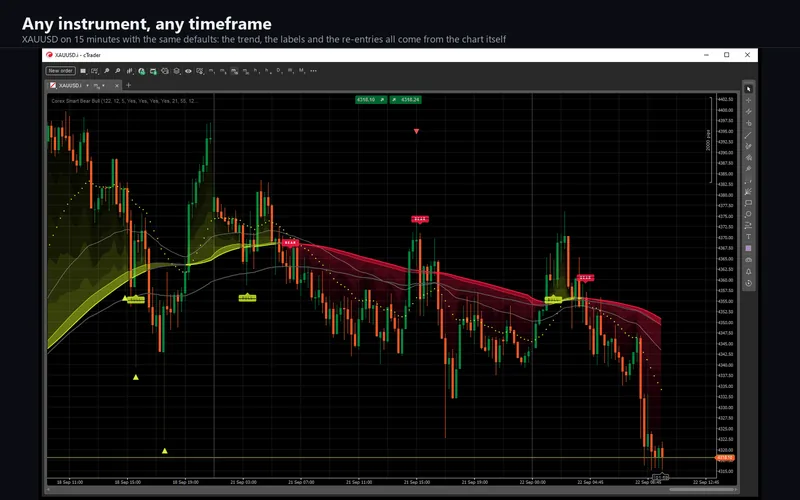Click the red down-triangle marker at chart top

point(416,132)
